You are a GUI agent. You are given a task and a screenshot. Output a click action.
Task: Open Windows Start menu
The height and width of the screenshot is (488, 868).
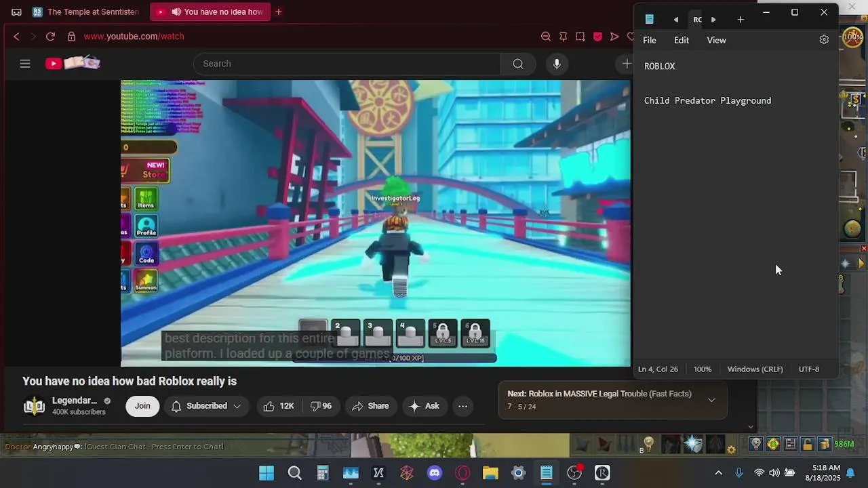coord(267,473)
